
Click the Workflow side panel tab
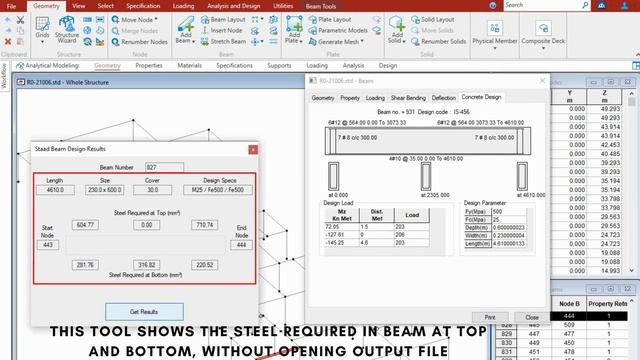[x=4, y=76]
